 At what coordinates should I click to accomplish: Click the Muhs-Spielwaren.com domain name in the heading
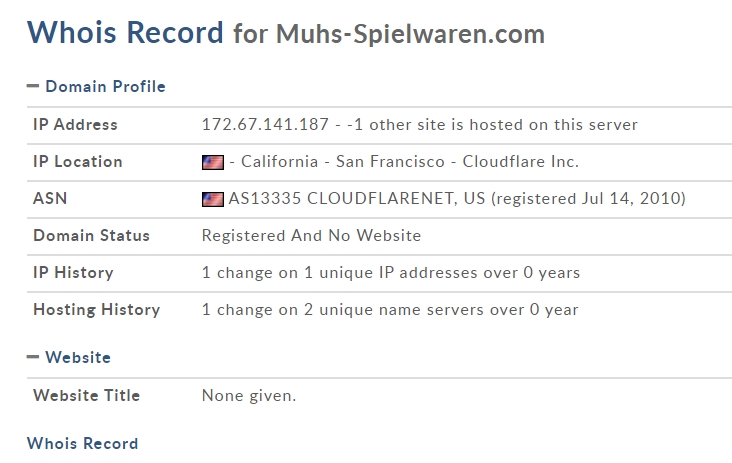(410, 34)
